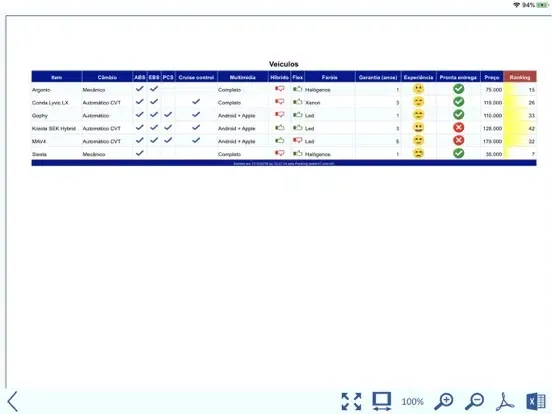
Task: Click the Câmbio column header
Action: click(107, 77)
